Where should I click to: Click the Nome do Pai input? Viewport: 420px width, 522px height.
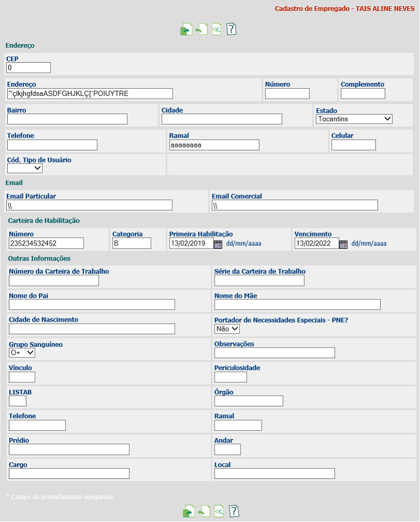[92, 305]
